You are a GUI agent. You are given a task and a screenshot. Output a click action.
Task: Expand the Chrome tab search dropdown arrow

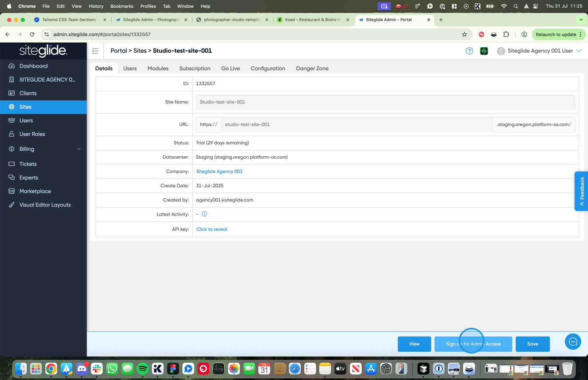point(581,20)
